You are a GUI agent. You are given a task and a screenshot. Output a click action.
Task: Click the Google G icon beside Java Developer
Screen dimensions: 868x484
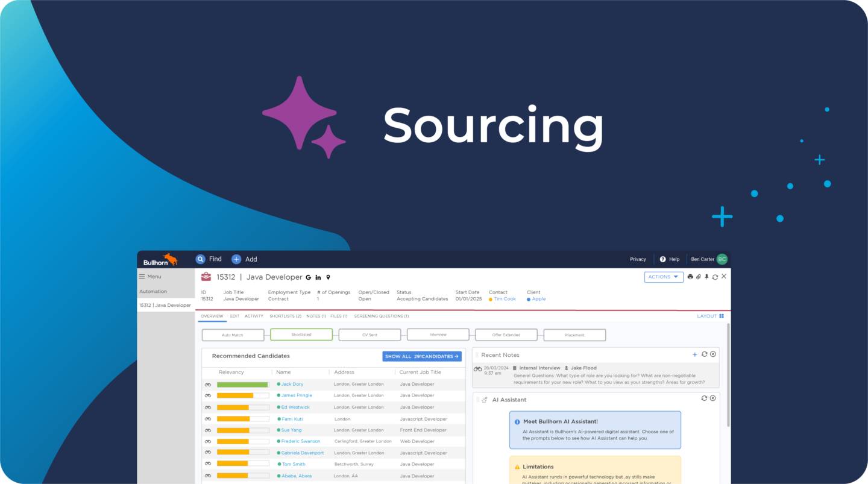[309, 277]
